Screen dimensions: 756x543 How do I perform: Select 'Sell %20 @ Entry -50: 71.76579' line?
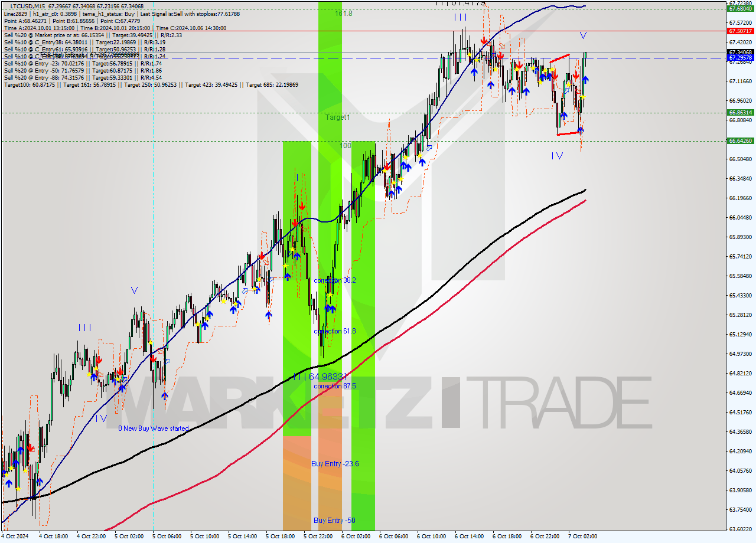[83, 70]
